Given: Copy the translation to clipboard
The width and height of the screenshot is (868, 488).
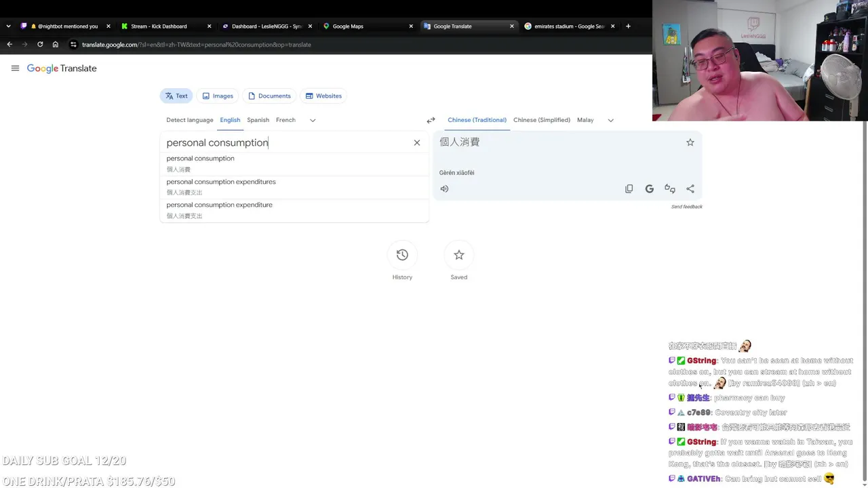Looking at the screenshot, I should [x=629, y=189].
